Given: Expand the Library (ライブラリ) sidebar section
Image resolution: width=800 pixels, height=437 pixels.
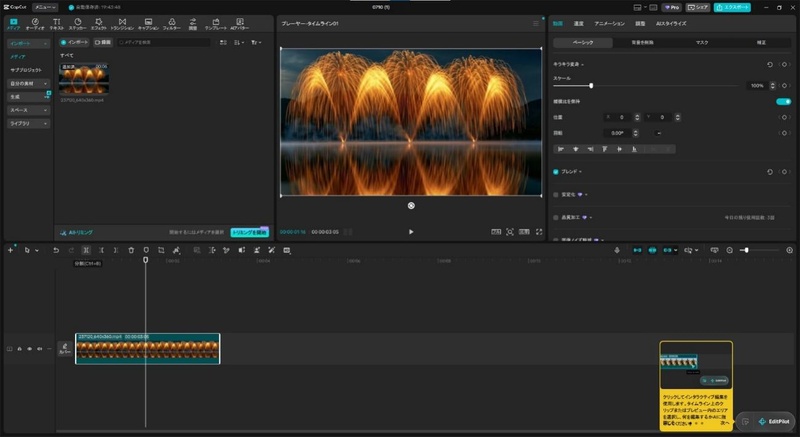Looking at the screenshot, I should [x=29, y=123].
